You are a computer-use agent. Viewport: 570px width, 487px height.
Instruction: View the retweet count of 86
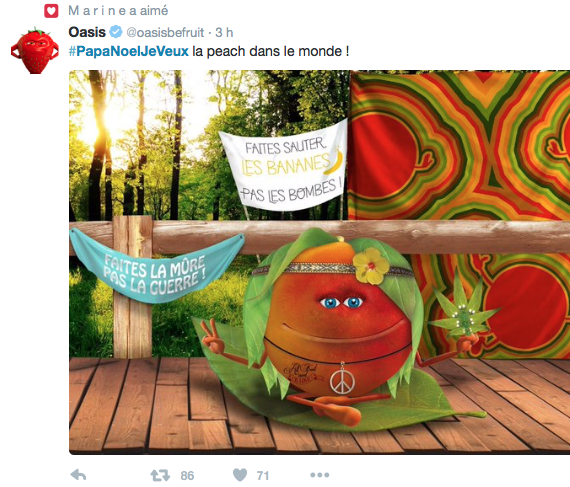coord(187,475)
